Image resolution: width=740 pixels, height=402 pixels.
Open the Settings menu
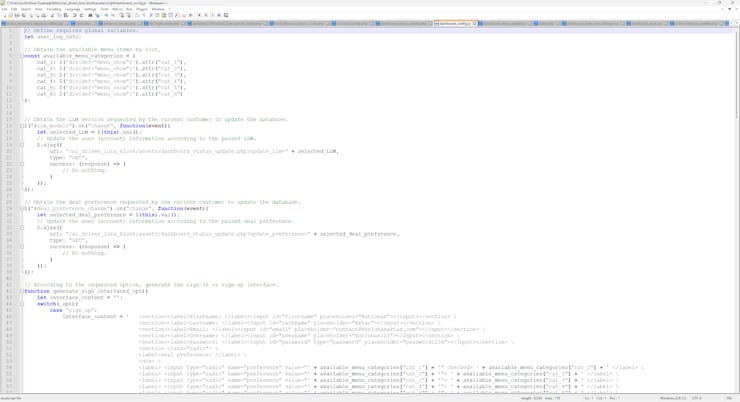90,9
